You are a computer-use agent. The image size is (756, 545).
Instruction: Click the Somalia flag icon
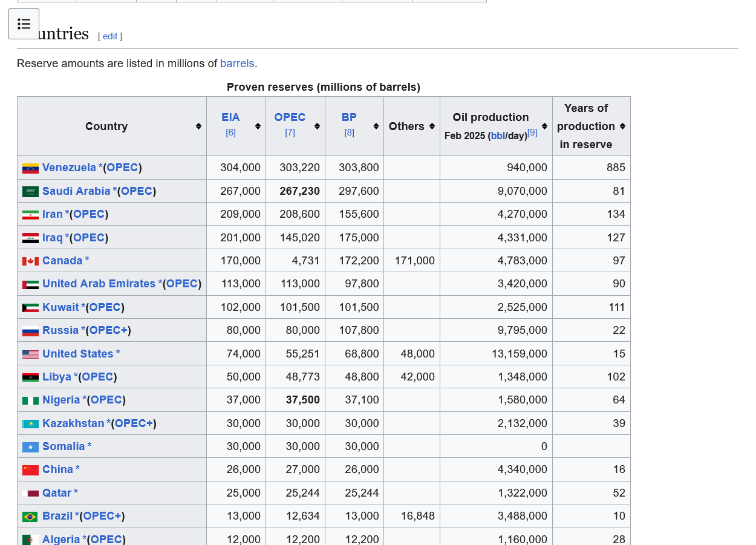(x=30, y=447)
